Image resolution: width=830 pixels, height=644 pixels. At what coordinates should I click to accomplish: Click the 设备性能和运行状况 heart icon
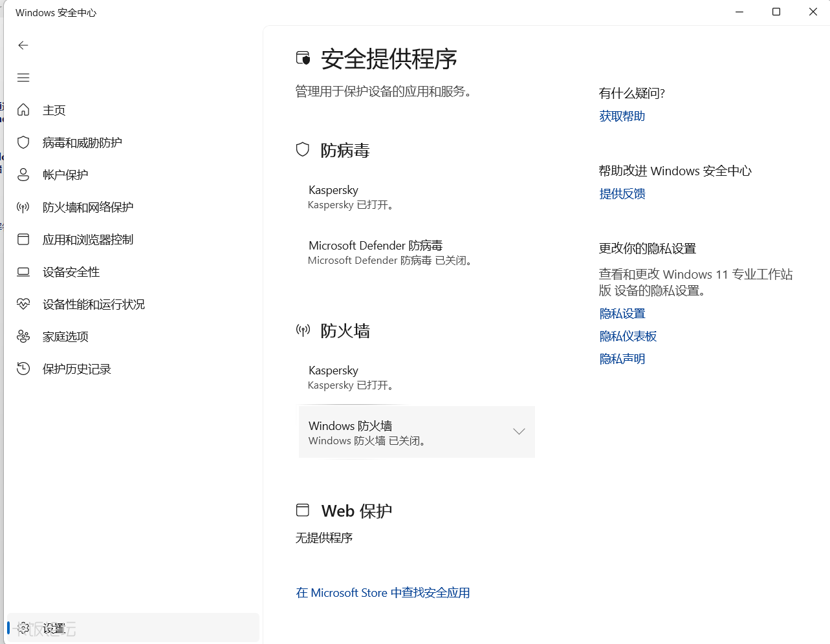[23, 304]
